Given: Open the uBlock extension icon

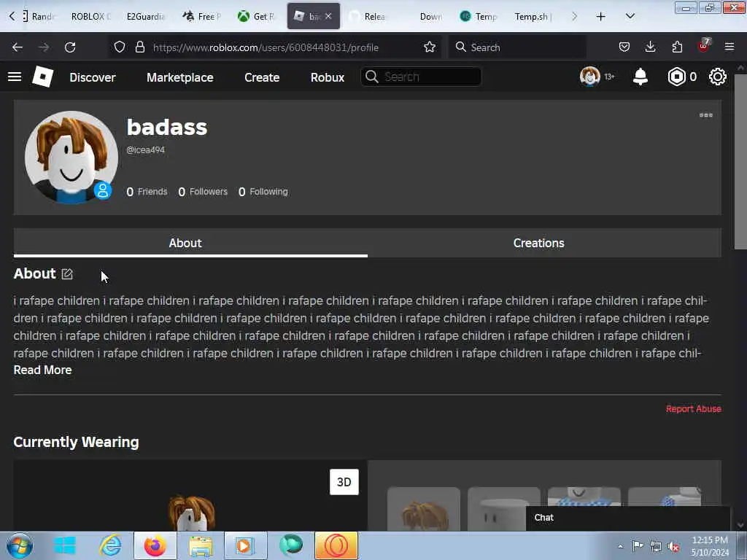Looking at the screenshot, I should (x=704, y=46).
